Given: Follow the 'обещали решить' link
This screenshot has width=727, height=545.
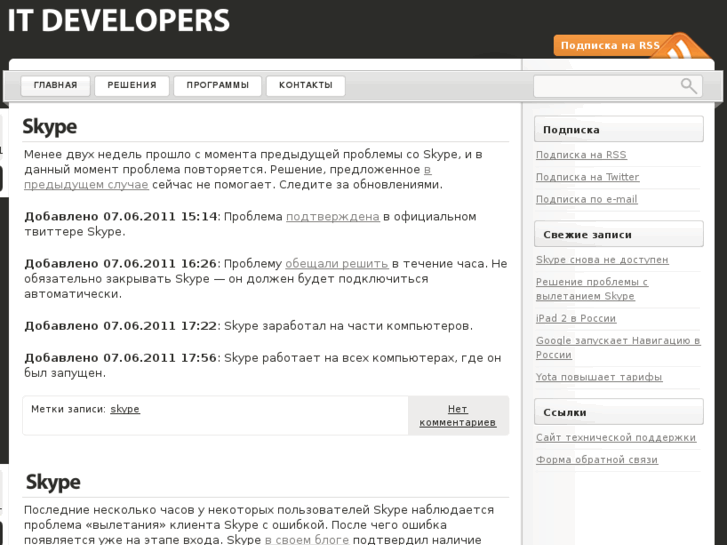Looking at the screenshot, I should 337,263.
